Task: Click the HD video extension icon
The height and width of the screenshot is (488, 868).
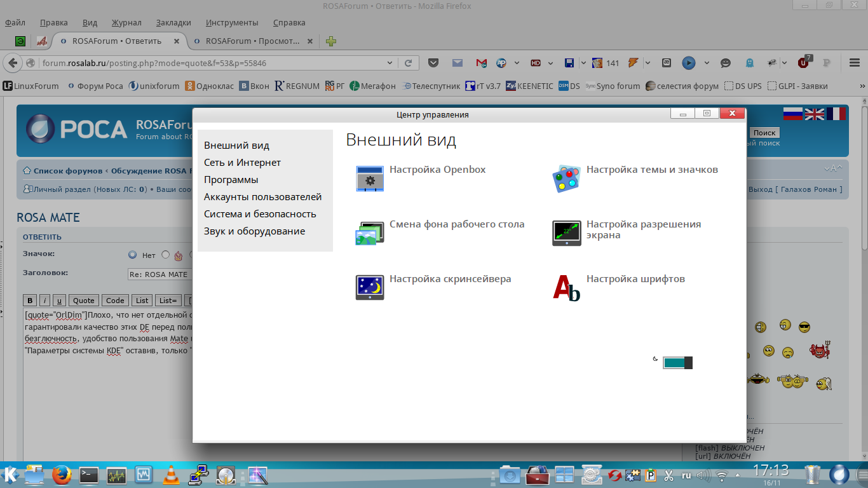Action: [x=536, y=63]
